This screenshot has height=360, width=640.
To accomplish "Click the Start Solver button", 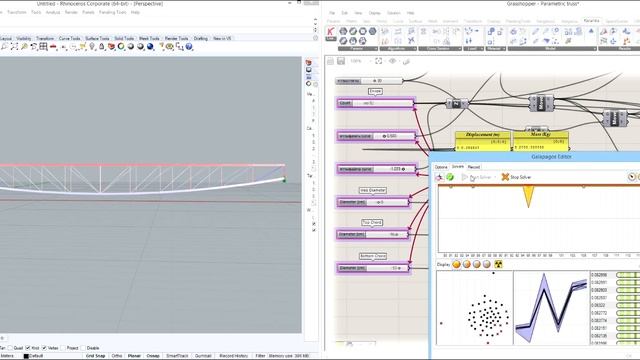I will [476, 177].
